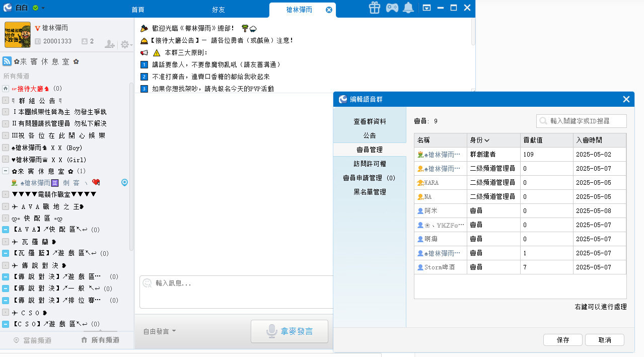Click the blue broadcast icon beside 來賓休息室
Screen dimensions: 644x357
point(7,61)
